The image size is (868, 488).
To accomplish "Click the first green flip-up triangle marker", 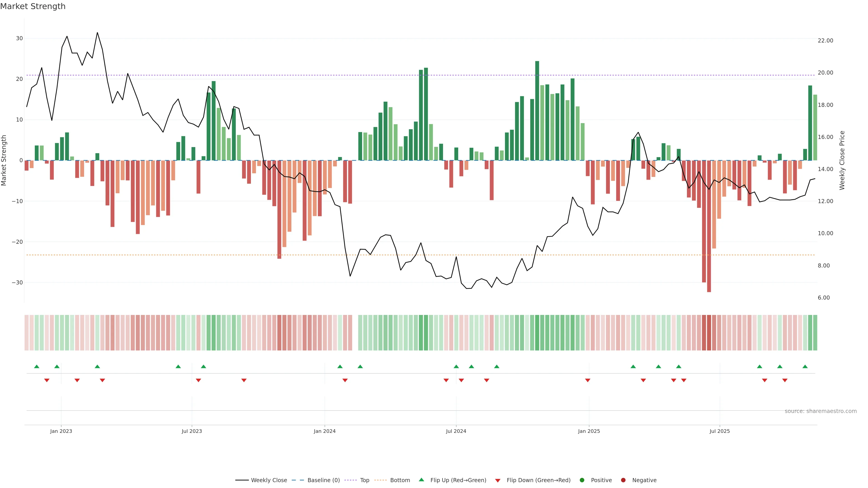I will (x=37, y=366).
